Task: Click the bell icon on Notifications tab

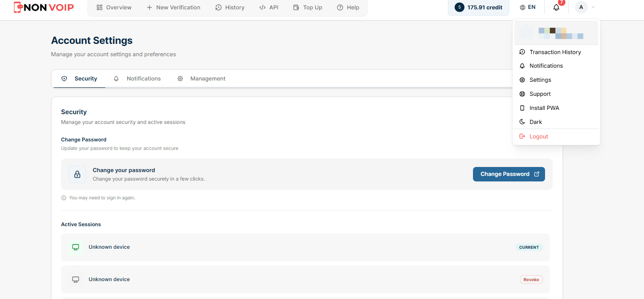Action: [x=116, y=79]
